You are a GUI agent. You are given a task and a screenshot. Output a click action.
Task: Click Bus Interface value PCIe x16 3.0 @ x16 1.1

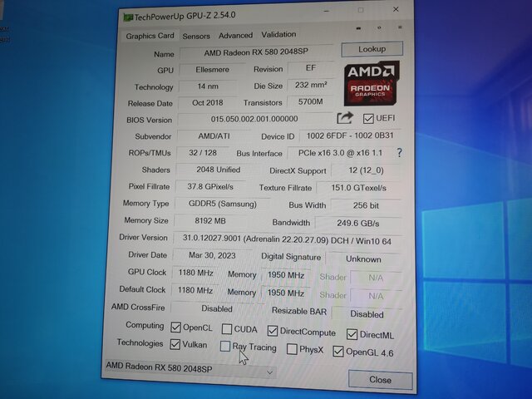pos(340,153)
